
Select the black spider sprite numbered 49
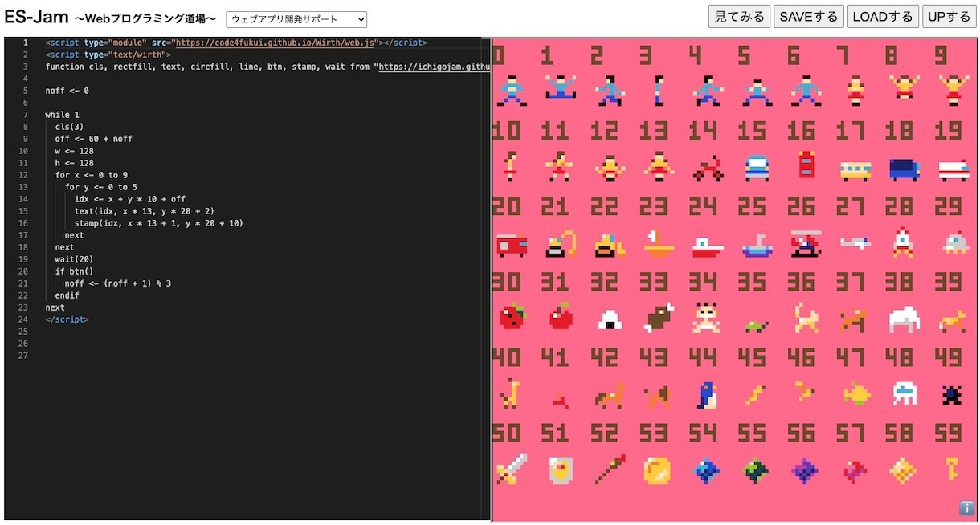point(953,394)
